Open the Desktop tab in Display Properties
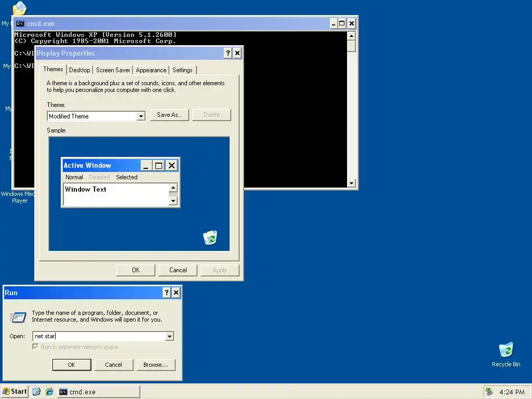This screenshot has height=399, width=532. (79, 70)
